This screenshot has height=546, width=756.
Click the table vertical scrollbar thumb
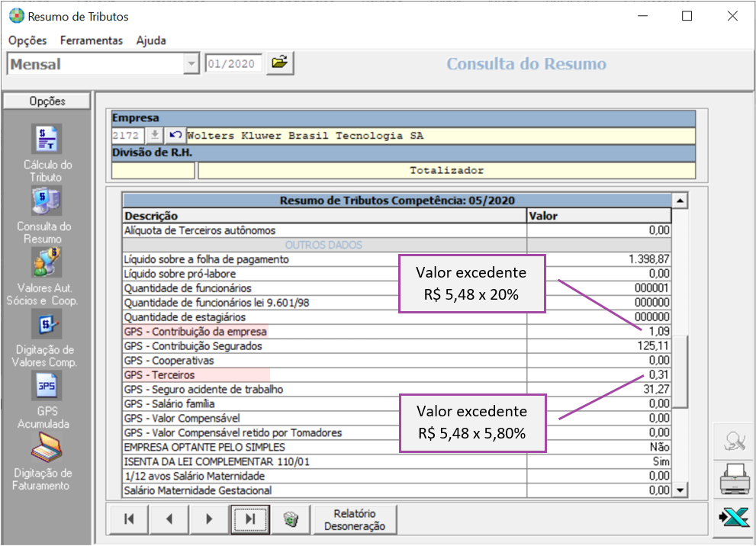680,371
